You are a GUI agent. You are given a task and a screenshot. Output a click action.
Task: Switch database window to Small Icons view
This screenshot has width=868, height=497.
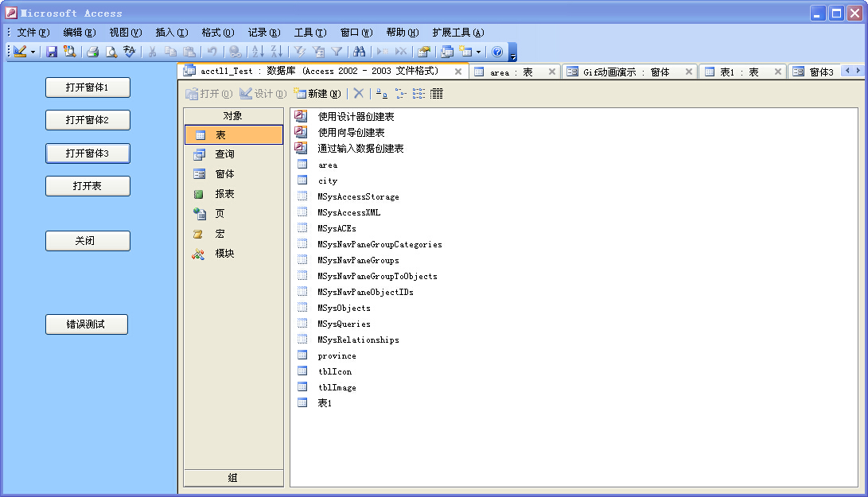click(400, 94)
